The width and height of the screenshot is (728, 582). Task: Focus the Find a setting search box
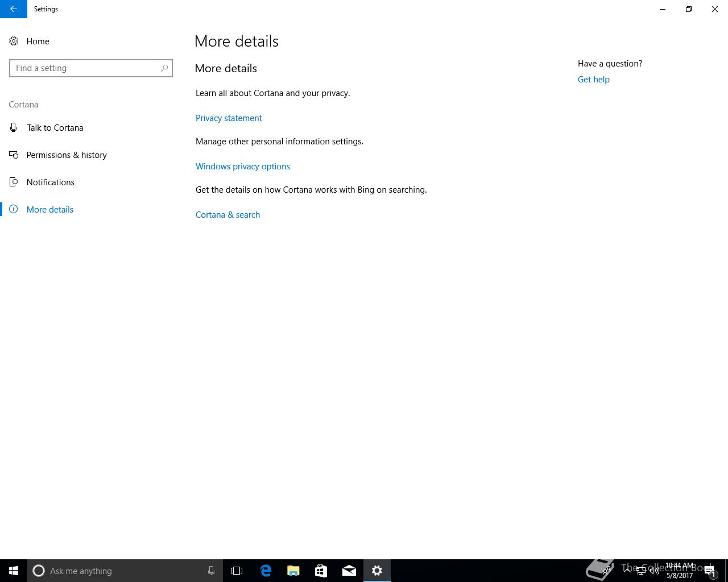[91, 68]
